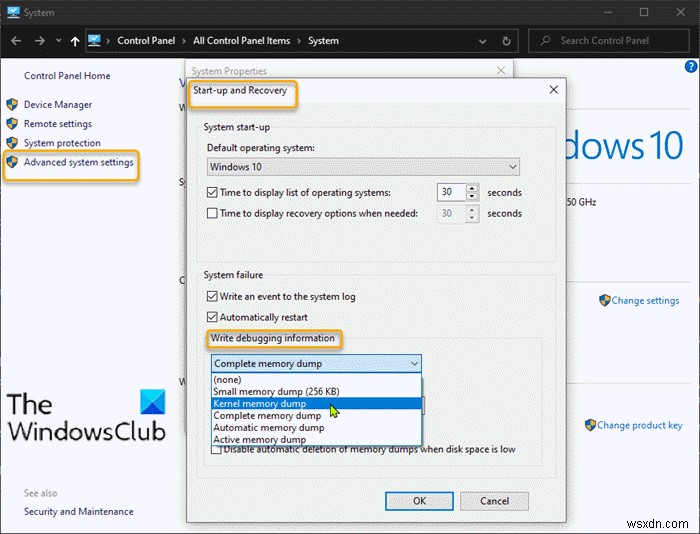Open the blue Help question mark icon

pos(691,67)
